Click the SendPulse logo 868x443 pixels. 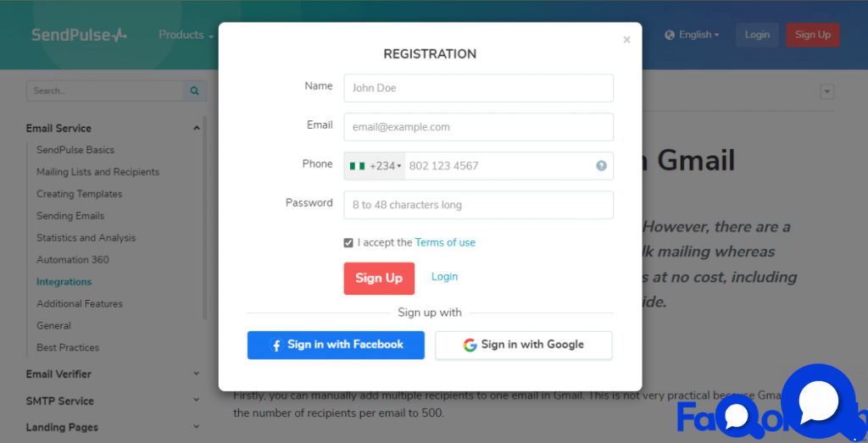pyautogui.click(x=79, y=35)
